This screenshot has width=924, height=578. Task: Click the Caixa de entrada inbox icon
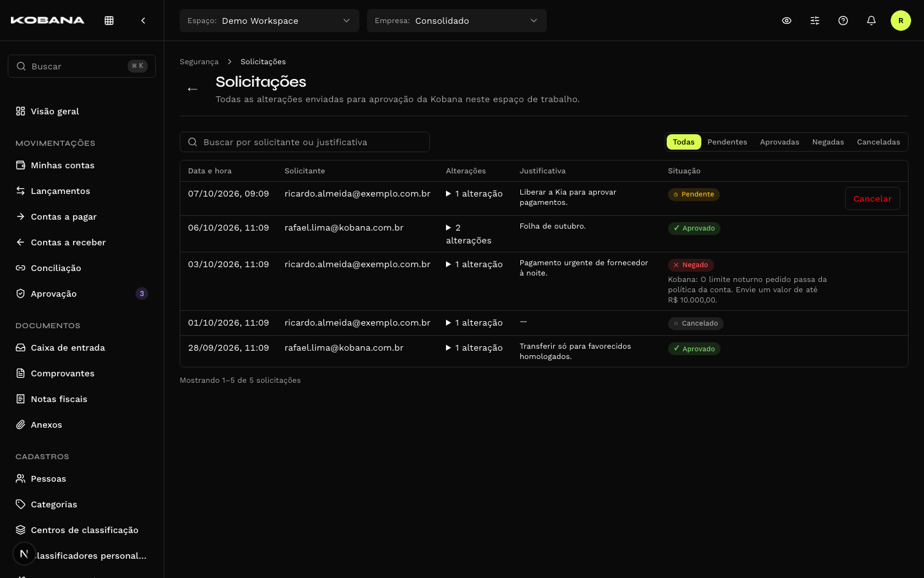click(21, 347)
